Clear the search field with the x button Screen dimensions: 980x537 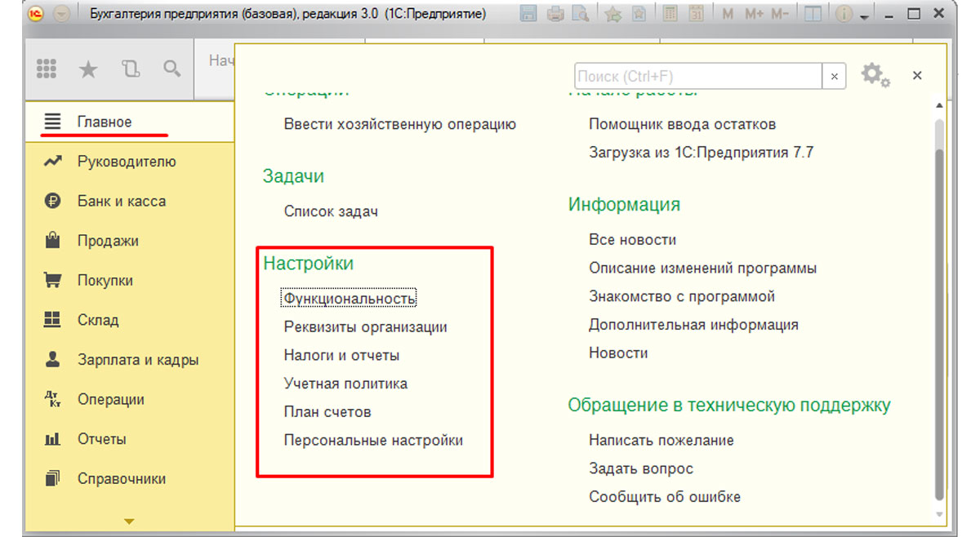(834, 76)
